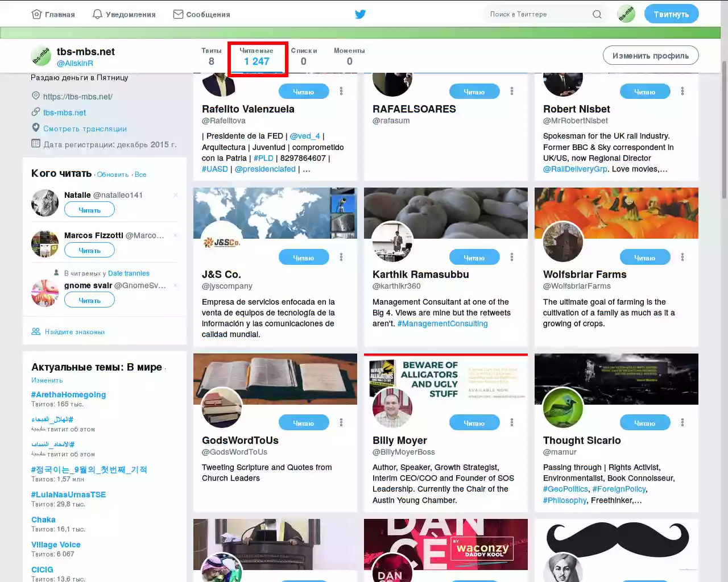Toggle the Читаю button for J&S Co.
This screenshot has width=728, height=582.
304,257
